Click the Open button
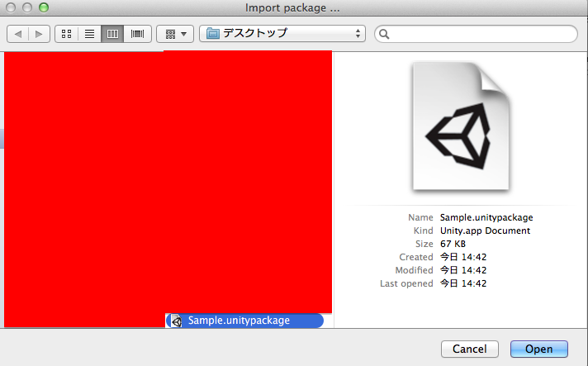Screen dimensions: 588x366 [539, 349]
